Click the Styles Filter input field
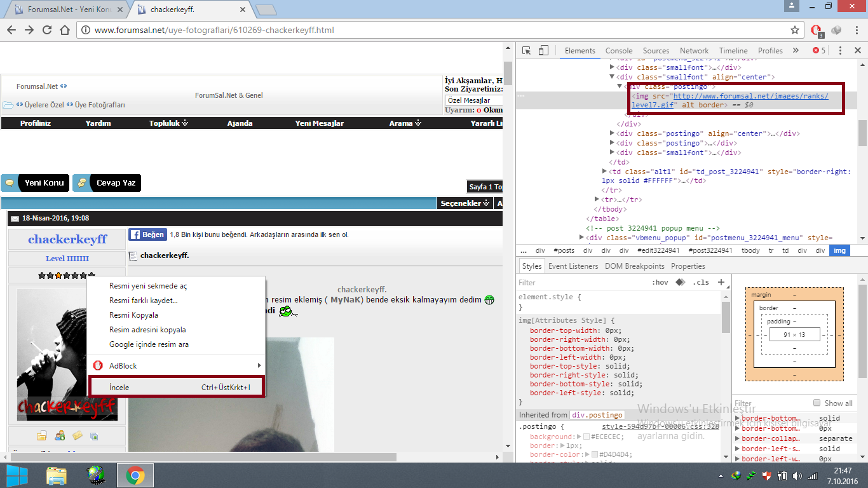The image size is (868, 488). (x=581, y=282)
